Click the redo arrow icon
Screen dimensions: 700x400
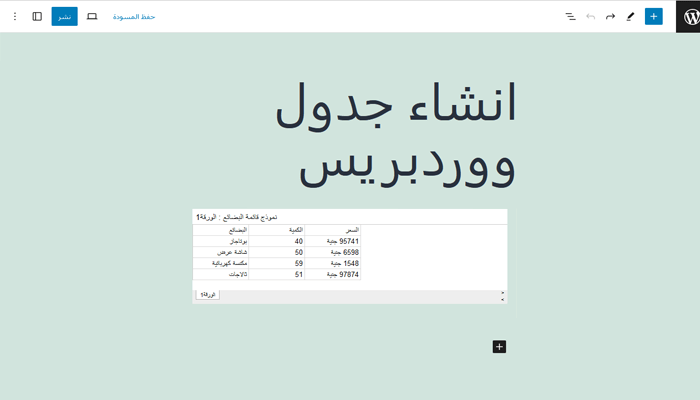click(610, 17)
